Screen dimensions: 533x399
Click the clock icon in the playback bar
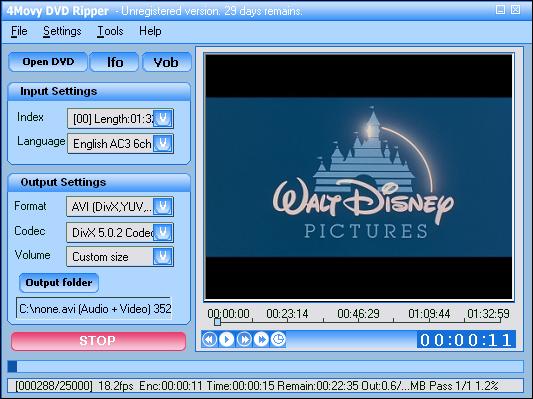tap(278, 339)
